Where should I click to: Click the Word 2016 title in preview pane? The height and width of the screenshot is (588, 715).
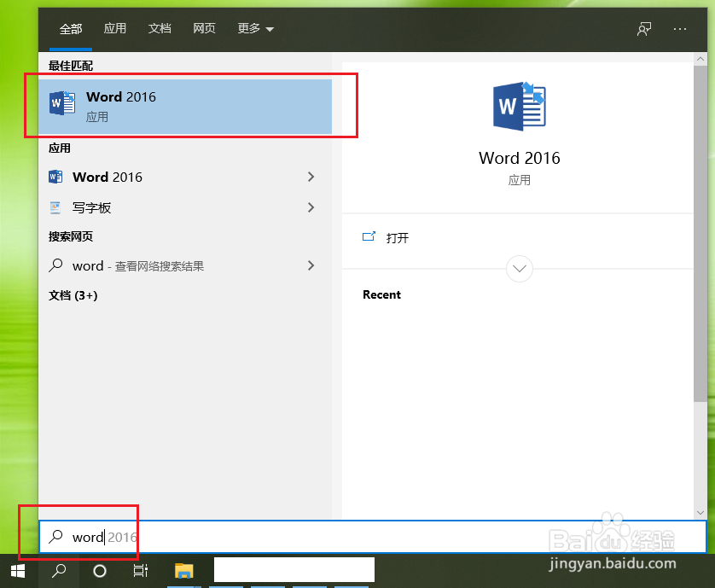click(520, 158)
